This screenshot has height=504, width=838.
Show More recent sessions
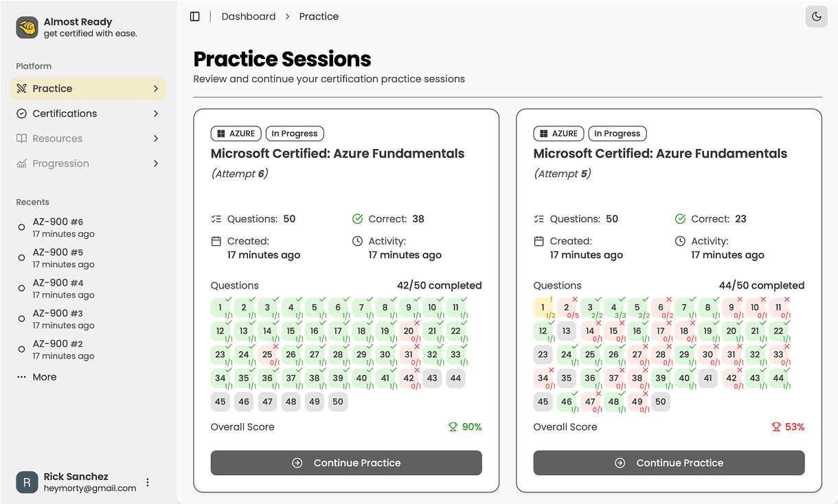click(45, 376)
